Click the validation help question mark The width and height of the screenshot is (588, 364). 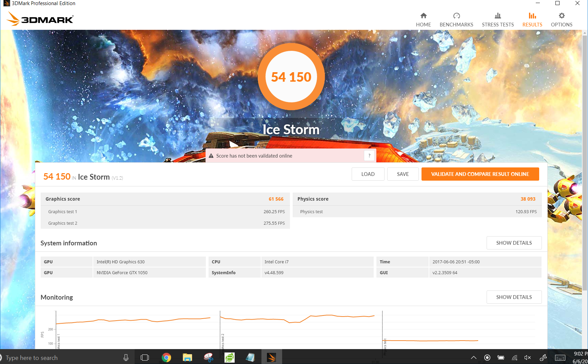coord(369,156)
